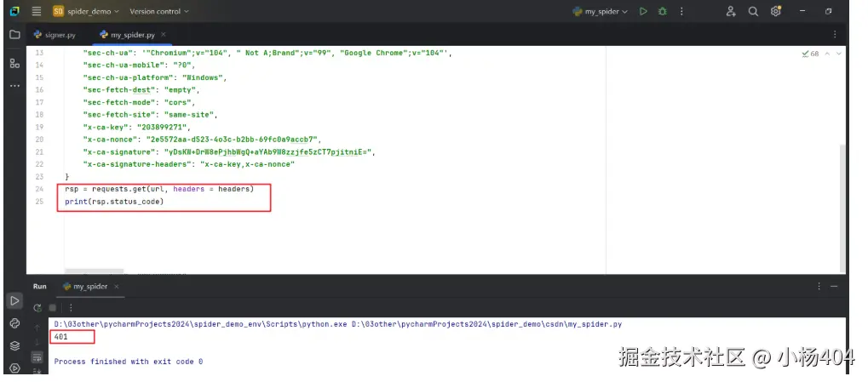
Task: Toggle soft-wrap in Run console
Action: pyautogui.click(x=37, y=357)
